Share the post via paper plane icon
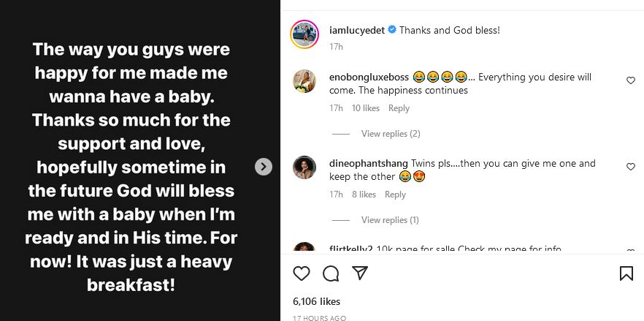Screen dimensions: 644x321 click(x=360, y=273)
